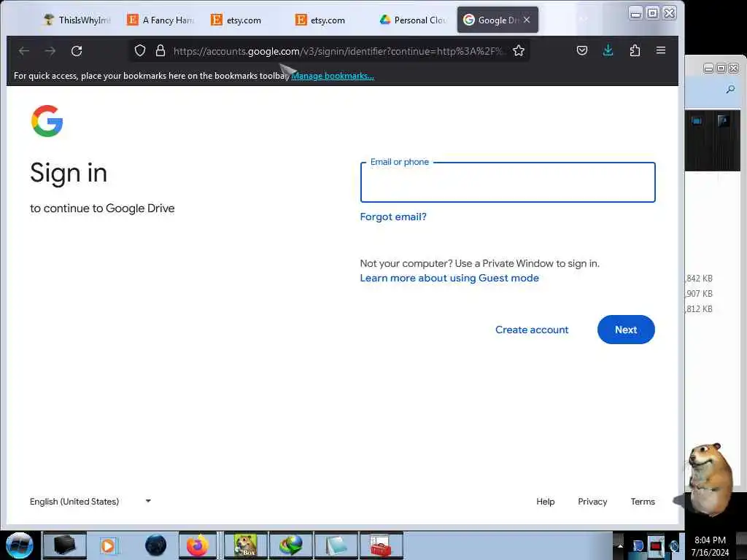Reload the Google sign-in page

77,51
